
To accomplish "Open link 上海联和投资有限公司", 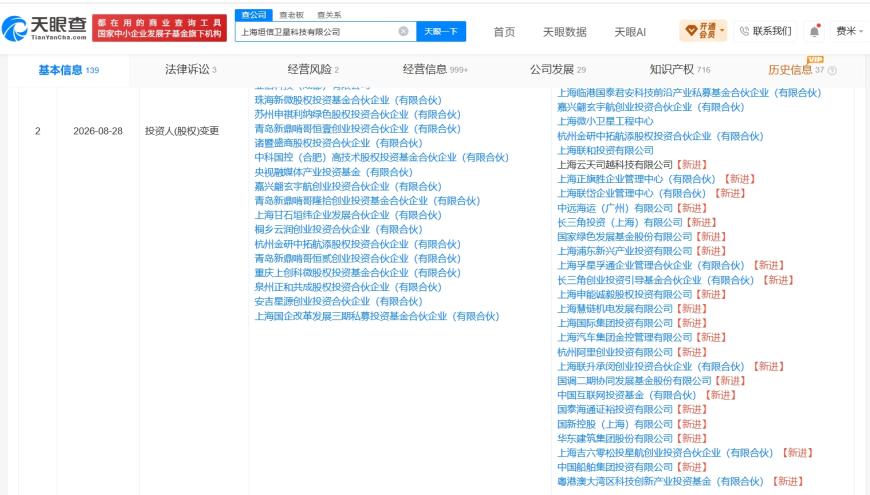I will tap(605, 150).
